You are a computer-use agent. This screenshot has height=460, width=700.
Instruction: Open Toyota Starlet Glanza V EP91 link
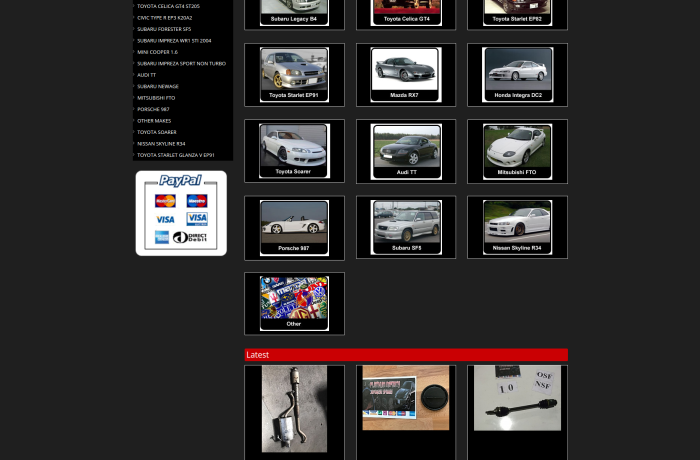[x=175, y=155]
